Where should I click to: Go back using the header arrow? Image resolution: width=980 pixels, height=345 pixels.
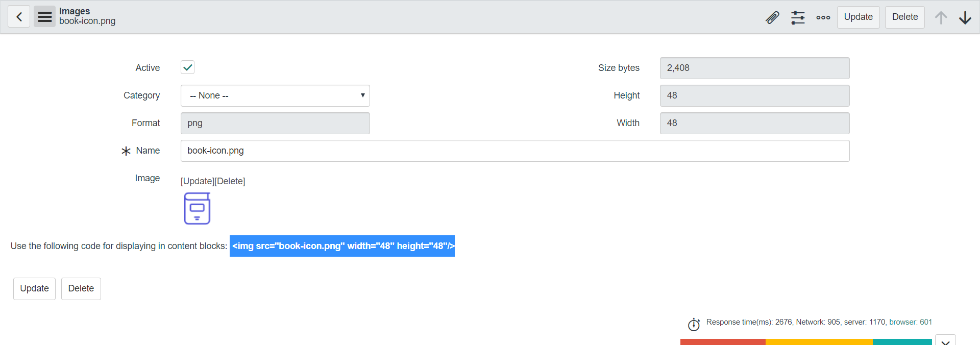pyautogui.click(x=19, y=17)
